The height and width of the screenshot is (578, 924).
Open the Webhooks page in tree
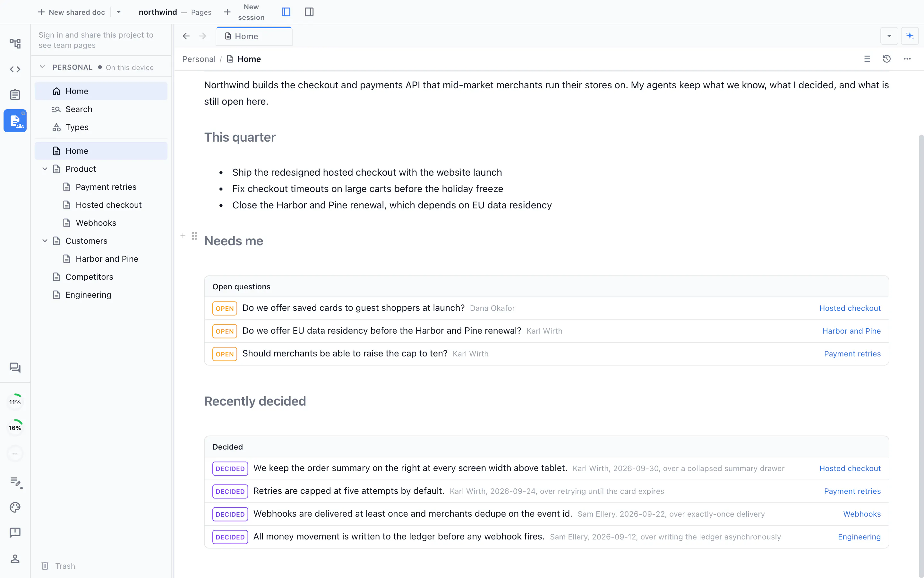coord(101,223)
